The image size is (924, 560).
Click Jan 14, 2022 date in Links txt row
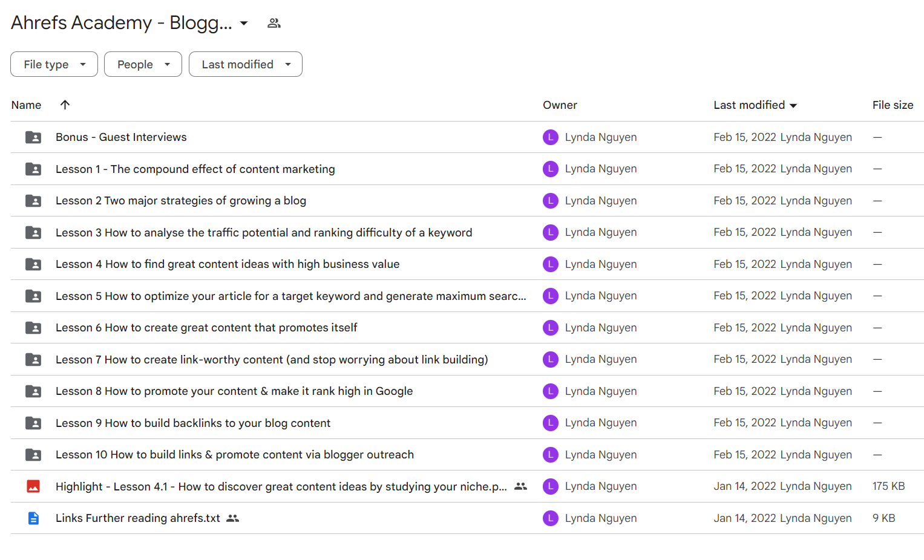point(744,518)
